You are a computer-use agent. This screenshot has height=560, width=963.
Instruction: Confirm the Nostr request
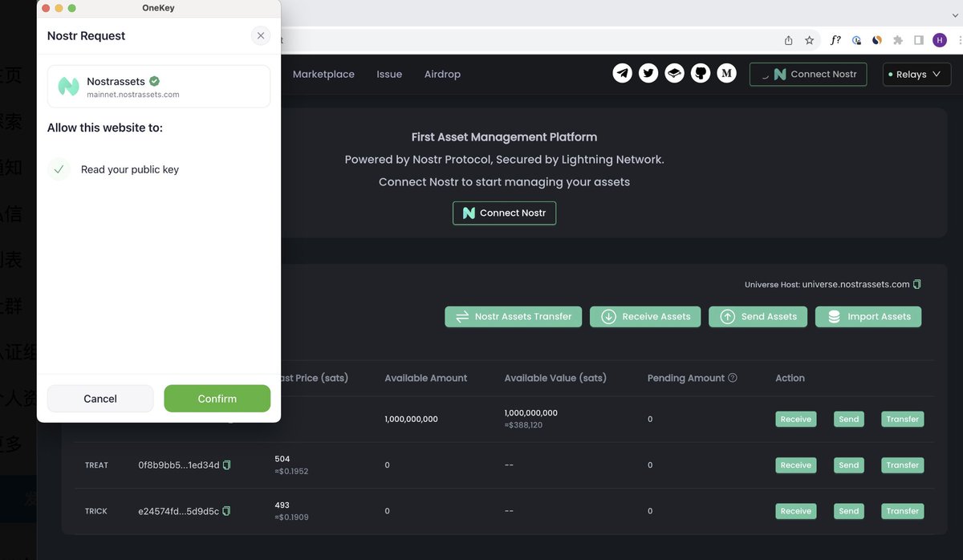[217, 399]
